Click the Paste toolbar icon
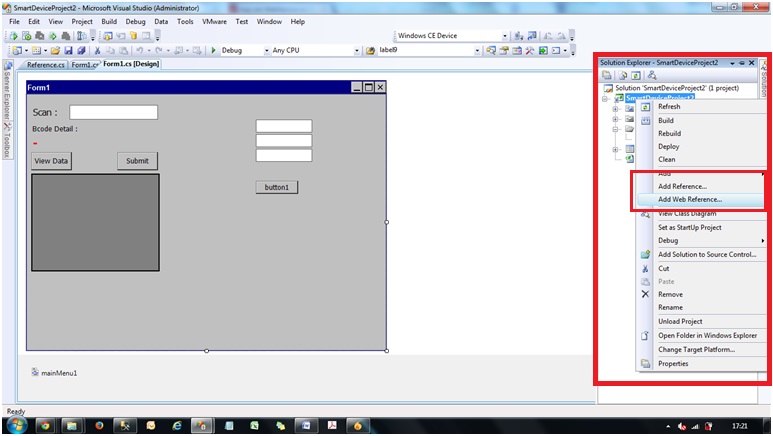Viewport: 773px width, 436px height. [123, 50]
